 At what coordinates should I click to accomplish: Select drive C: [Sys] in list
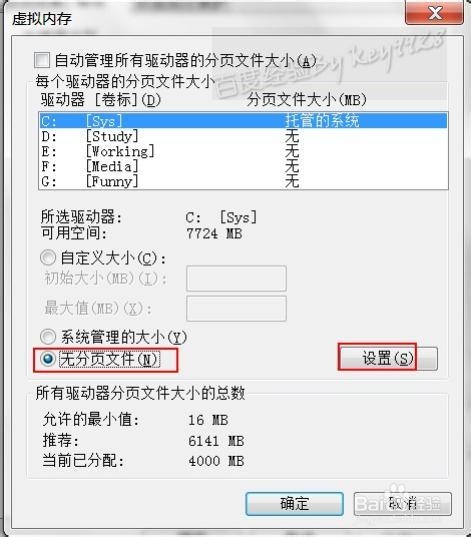(x=243, y=121)
